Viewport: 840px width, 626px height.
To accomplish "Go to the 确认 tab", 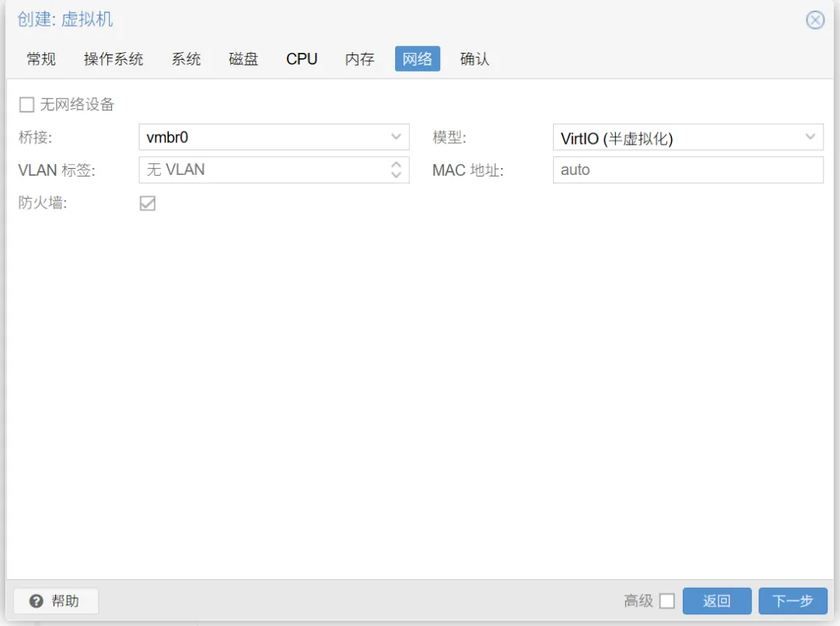I will [x=474, y=59].
